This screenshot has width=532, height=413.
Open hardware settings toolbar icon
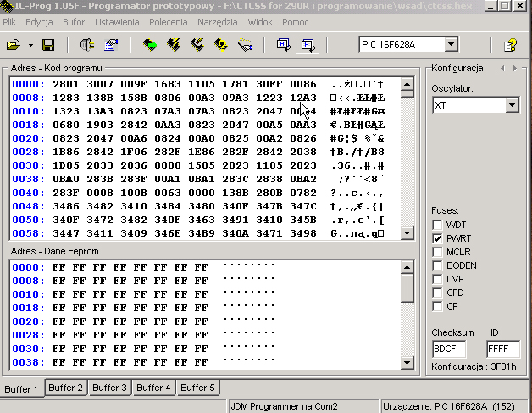coord(87,44)
